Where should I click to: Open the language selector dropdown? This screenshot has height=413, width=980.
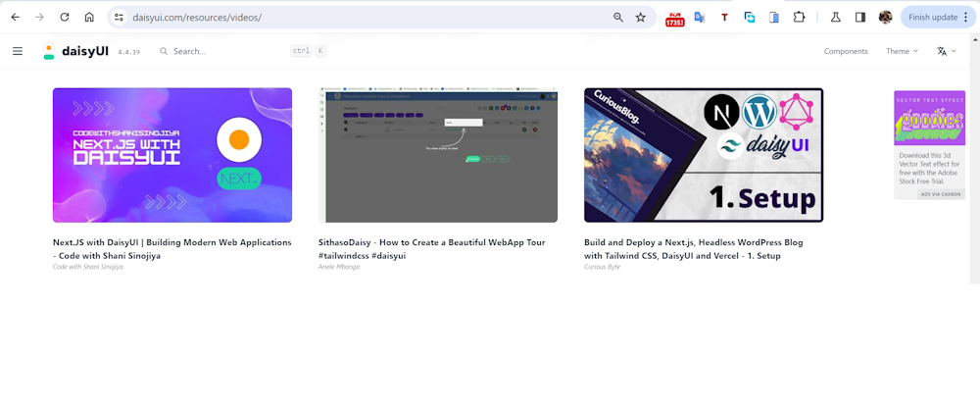coord(947,51)
